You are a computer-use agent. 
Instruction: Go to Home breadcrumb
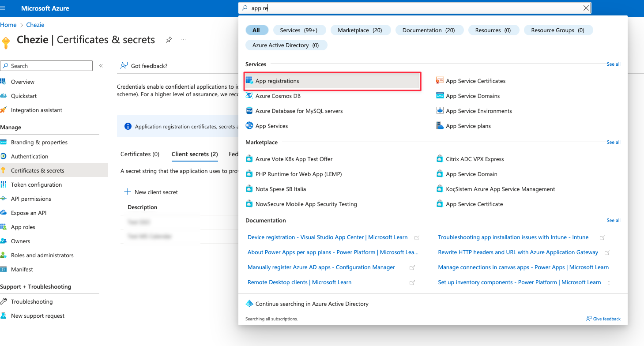point(8,25)
